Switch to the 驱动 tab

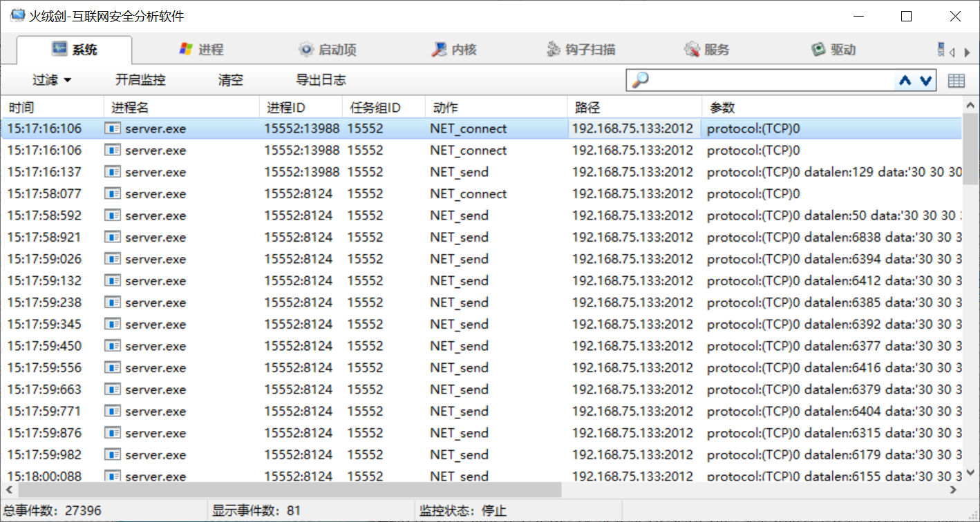[833, 50]
